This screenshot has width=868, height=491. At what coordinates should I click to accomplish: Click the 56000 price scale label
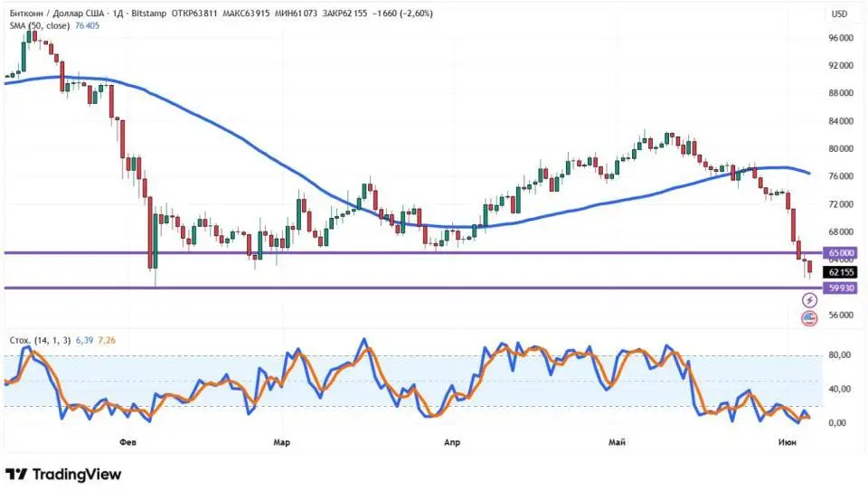click(840, 315)
